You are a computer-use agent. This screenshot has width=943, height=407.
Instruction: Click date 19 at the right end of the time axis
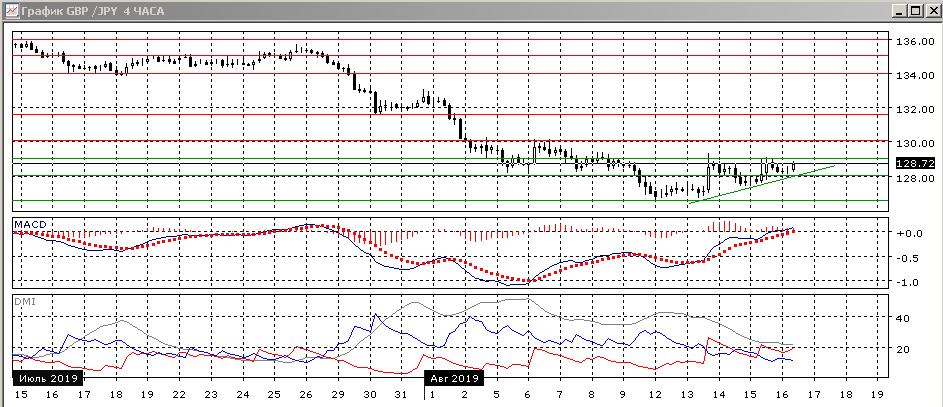tap(877, 396)
